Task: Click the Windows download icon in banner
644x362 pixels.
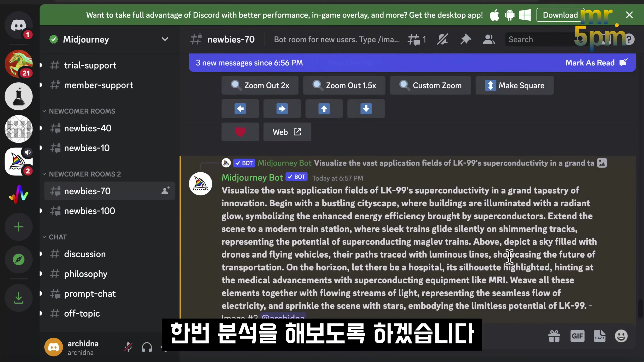Action: tap(525, 15)
